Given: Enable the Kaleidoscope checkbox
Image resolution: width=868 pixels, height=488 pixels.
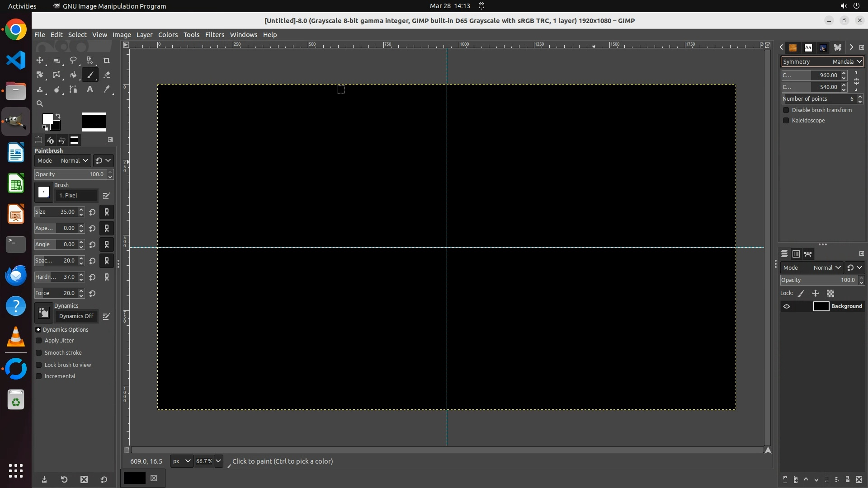Looking at the screenshot, I should (x=786, y=121).
